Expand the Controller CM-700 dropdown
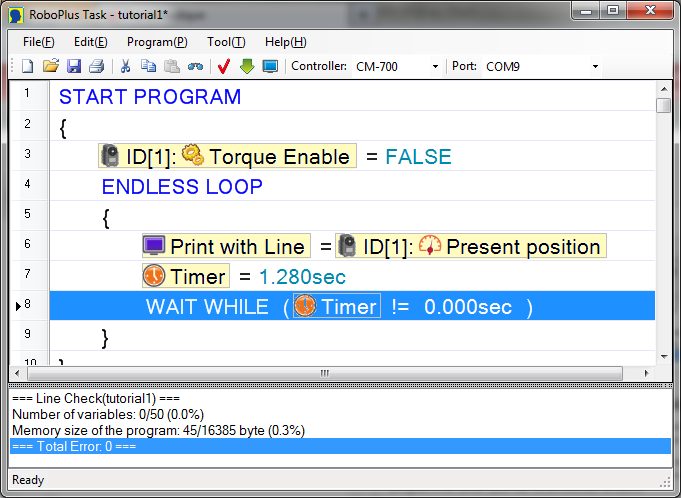This screenshot has height=498, width=681. pyautogui.click(x=435, y=67)
